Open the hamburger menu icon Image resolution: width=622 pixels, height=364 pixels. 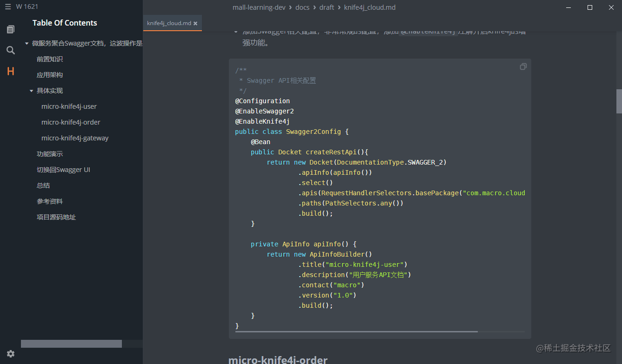click(x=8, y=7)
